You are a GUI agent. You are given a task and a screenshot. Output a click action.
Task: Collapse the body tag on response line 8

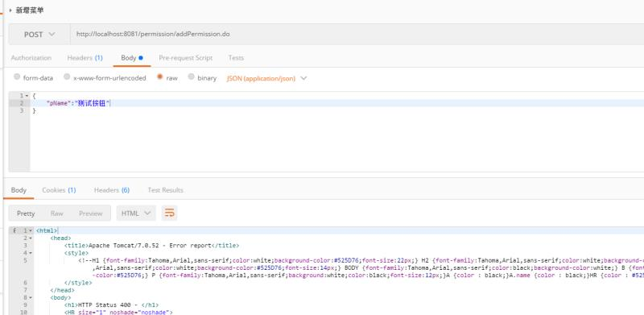(30, 297)
